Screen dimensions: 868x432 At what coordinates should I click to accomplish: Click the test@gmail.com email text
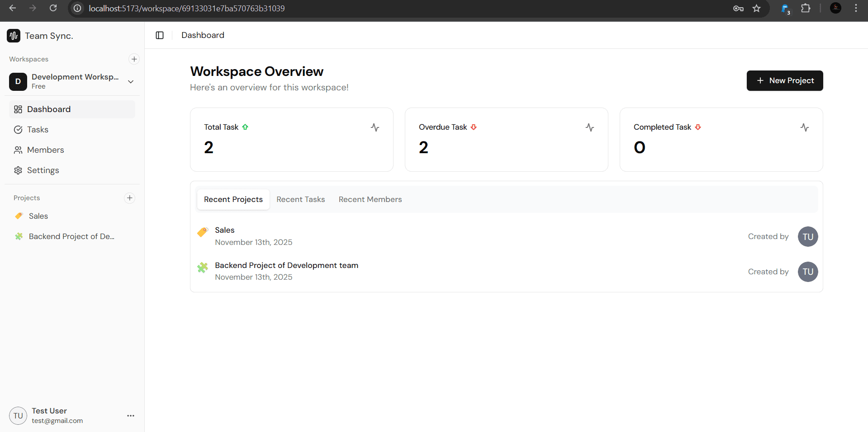(57, 421)
